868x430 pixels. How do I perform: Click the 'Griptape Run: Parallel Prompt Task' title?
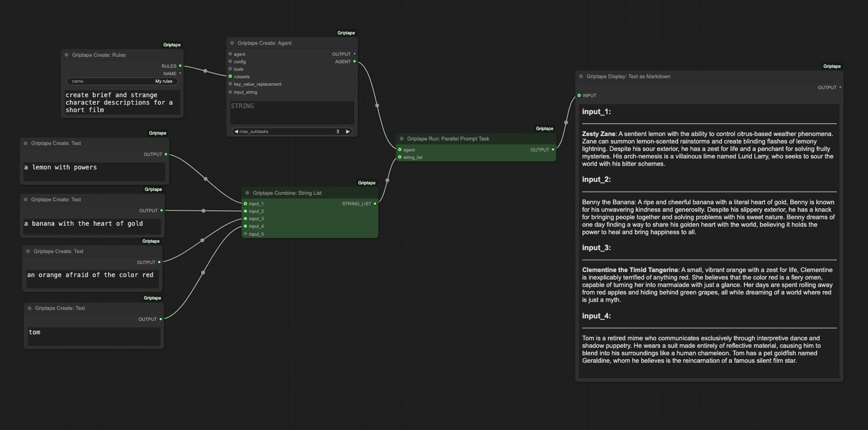[448, 139]
